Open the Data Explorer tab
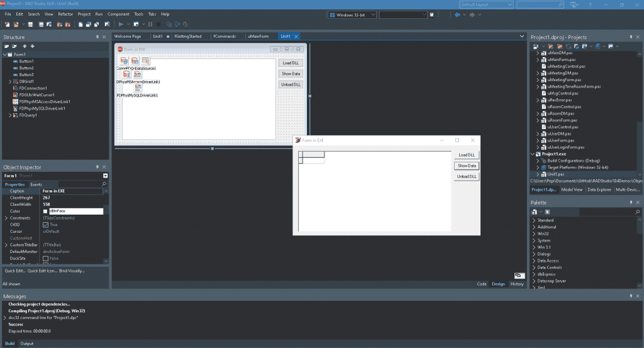The width and height of the screenshot is (644, 348). pyautogui.click(x=599, y=190)
